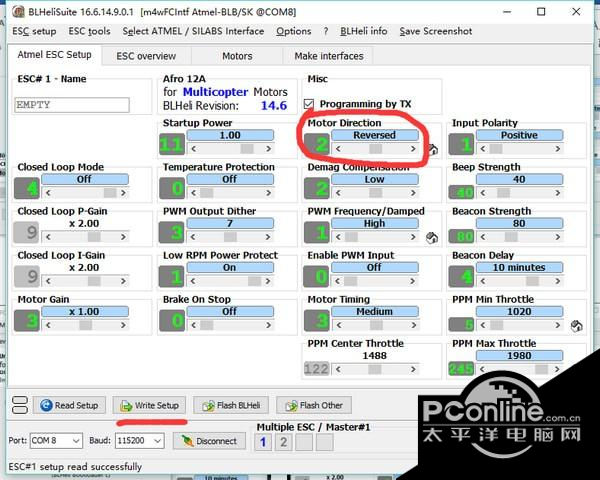Switch to the Make interfaces tab
600x480 pixels.
(329, 56)
